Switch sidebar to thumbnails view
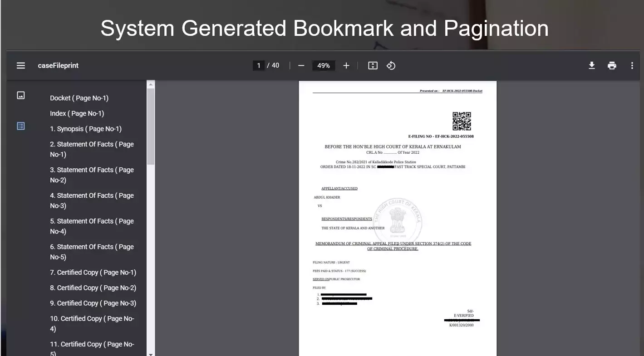 [x=21, y=95]
